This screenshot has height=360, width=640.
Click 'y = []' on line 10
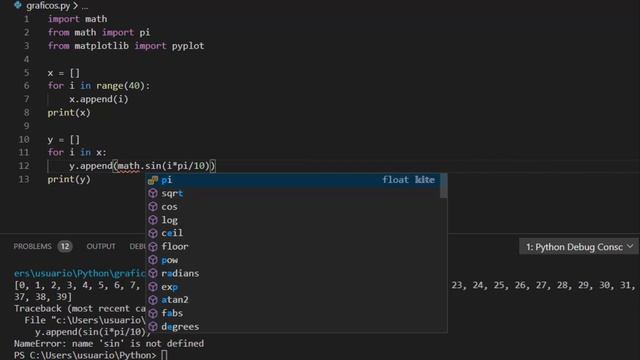click(x=64, y=140)
